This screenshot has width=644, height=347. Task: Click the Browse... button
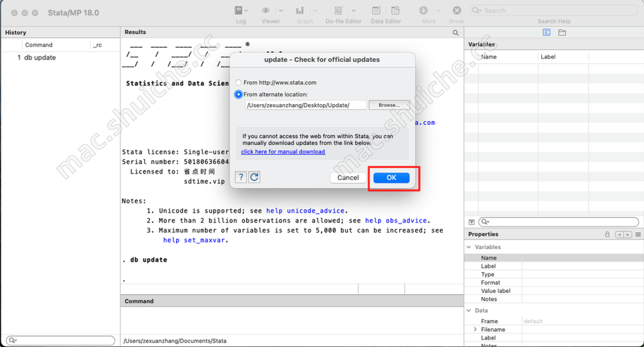coord(389,105)
